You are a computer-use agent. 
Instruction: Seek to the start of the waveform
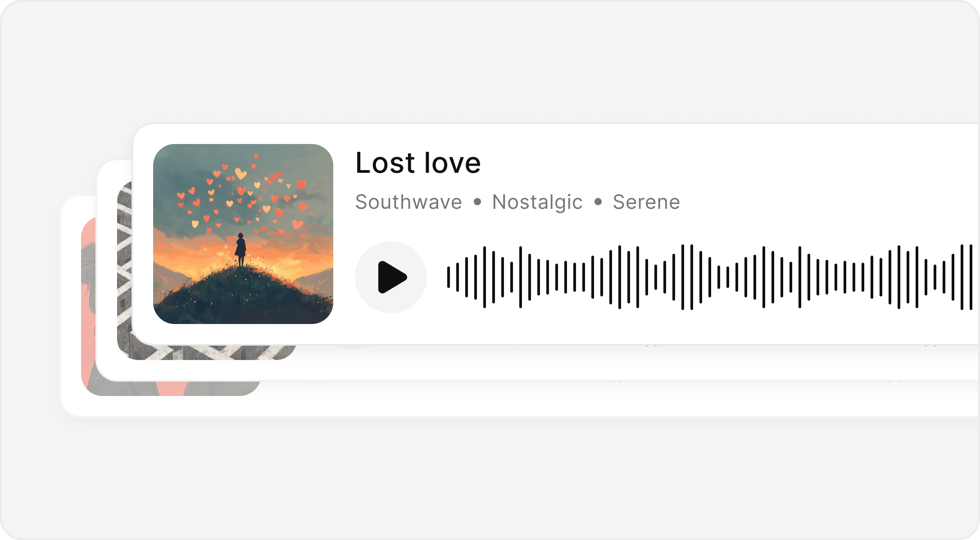449,277
